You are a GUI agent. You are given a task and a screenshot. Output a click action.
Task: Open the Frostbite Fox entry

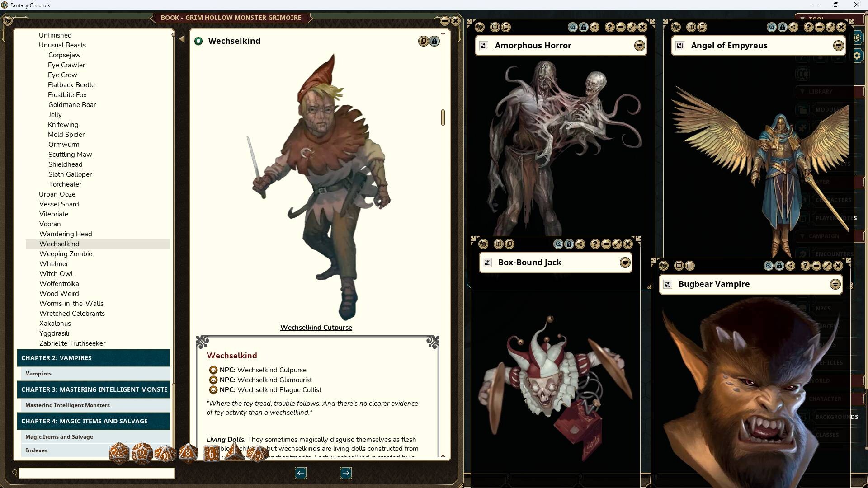[67, 95]
